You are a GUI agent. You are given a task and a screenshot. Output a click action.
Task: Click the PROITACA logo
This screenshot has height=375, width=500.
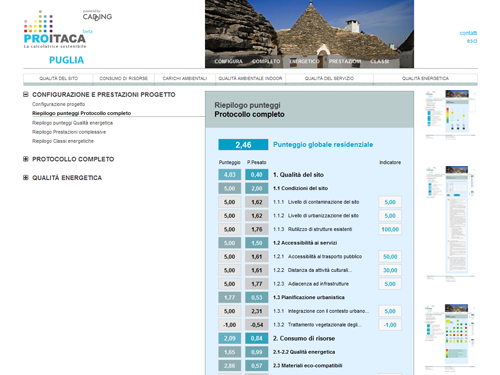tap(55, 30)
